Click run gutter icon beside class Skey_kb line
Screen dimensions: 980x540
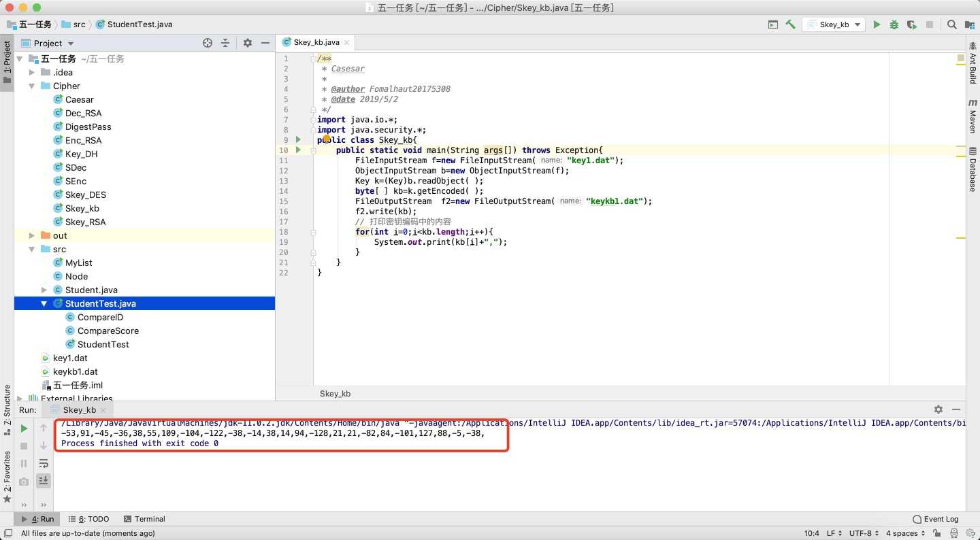tap(298, 139)
